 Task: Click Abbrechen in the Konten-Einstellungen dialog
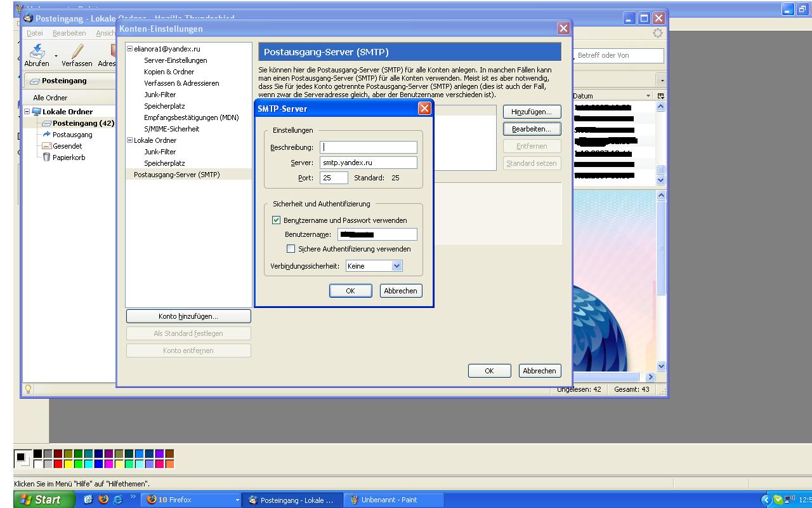(x=539, y=371)
